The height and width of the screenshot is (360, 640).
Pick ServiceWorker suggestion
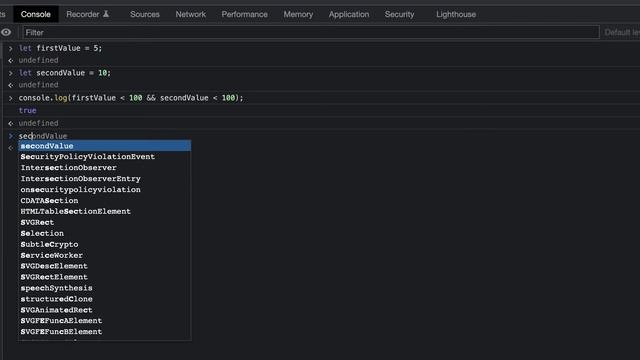coord(104,255)
